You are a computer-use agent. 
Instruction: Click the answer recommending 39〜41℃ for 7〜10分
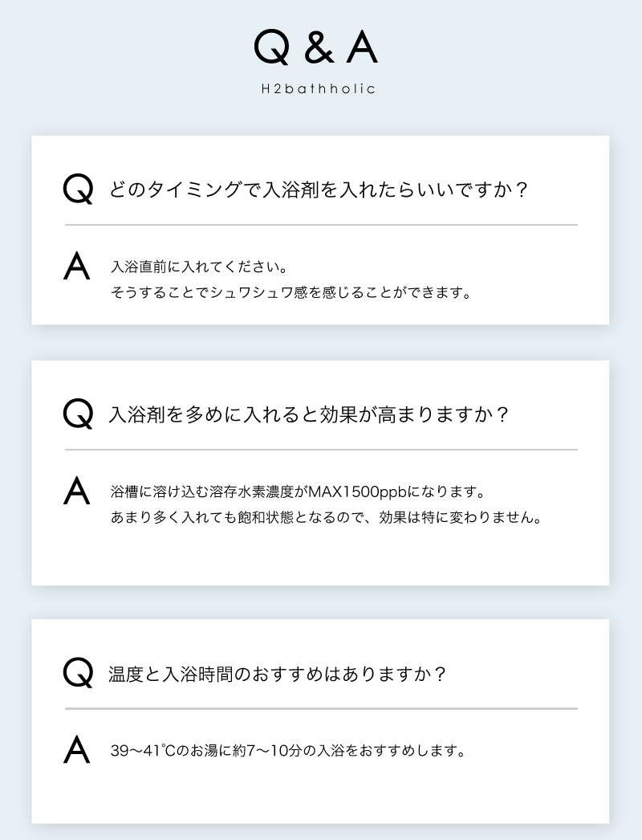(x=288, y=752)
